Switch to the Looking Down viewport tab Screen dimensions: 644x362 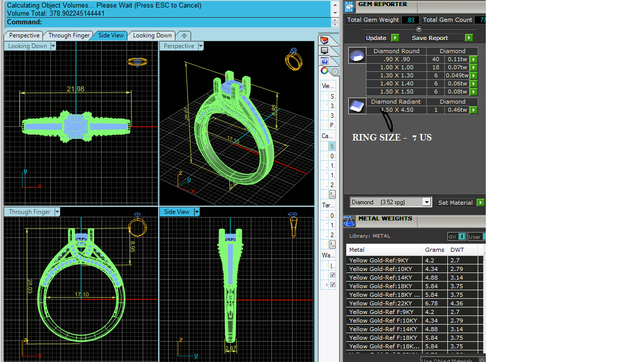(152, 35)
